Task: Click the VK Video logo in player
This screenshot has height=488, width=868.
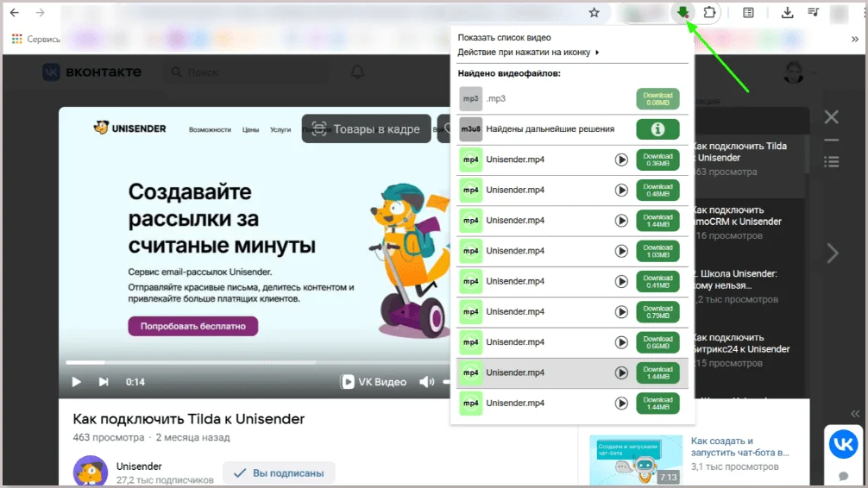Action: pyautogui.click(x=374, y=382)
